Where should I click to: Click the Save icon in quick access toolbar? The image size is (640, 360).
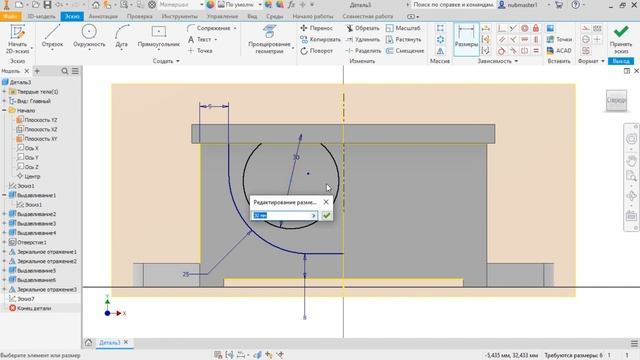coord(47,5)
